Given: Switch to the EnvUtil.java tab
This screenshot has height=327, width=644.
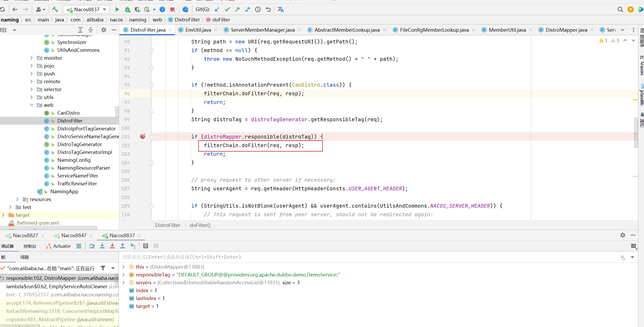Looking at the screenshot, I should point(198,30).
